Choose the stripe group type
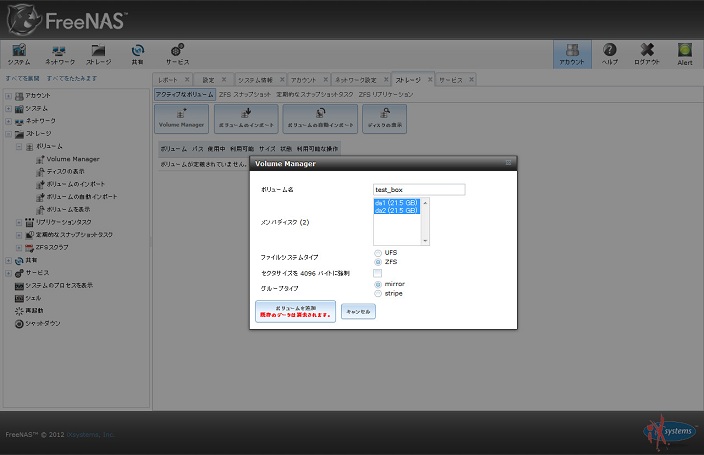Viewport: 704px width, 455px height. pos(378,294)
